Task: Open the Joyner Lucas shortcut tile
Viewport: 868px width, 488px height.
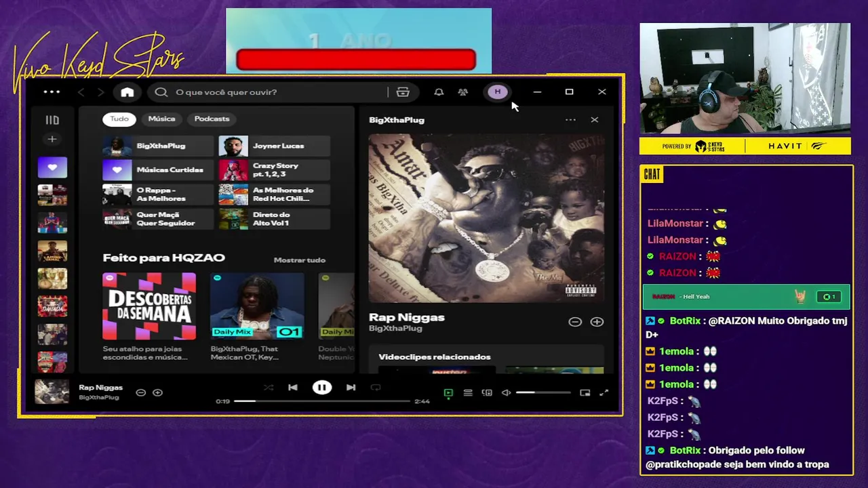Action: click(x=275, y=146)
